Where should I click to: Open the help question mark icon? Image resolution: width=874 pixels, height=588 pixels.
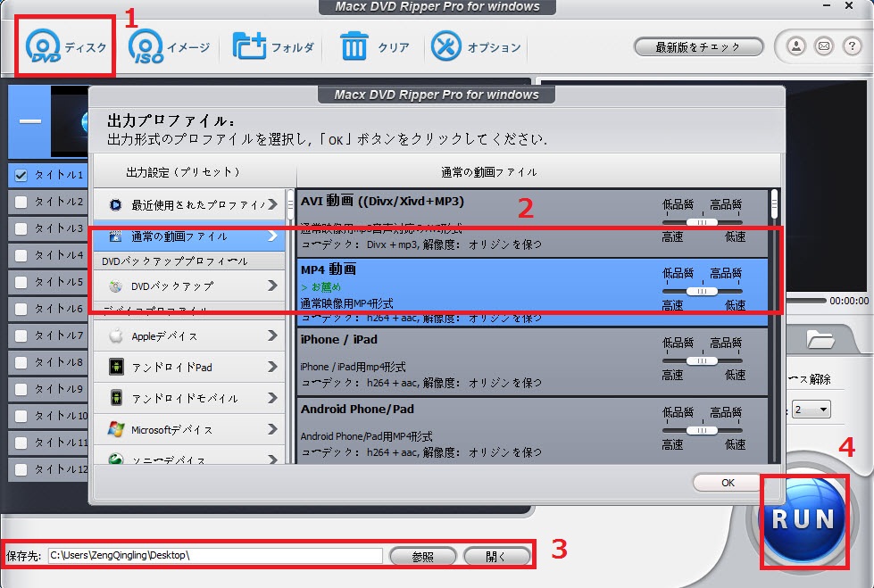pos(852,46)
